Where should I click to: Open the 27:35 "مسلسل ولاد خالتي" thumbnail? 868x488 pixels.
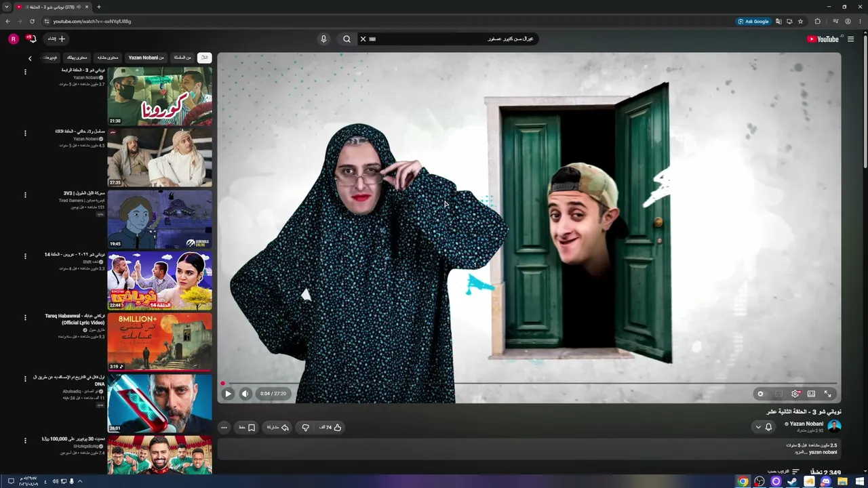(159, 157)
